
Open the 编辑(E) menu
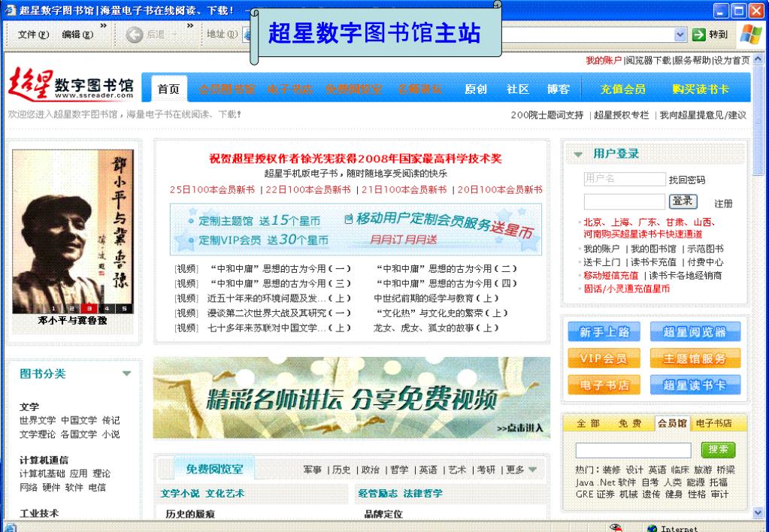coord(77,35)
